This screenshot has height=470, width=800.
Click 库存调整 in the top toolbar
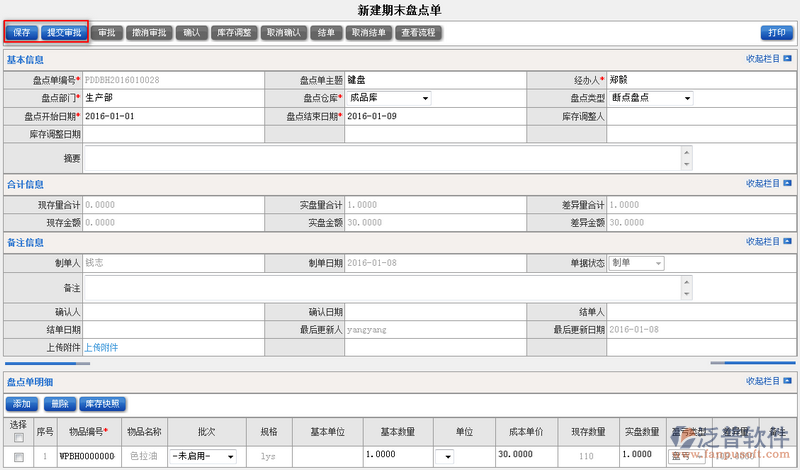pos(233,32)
